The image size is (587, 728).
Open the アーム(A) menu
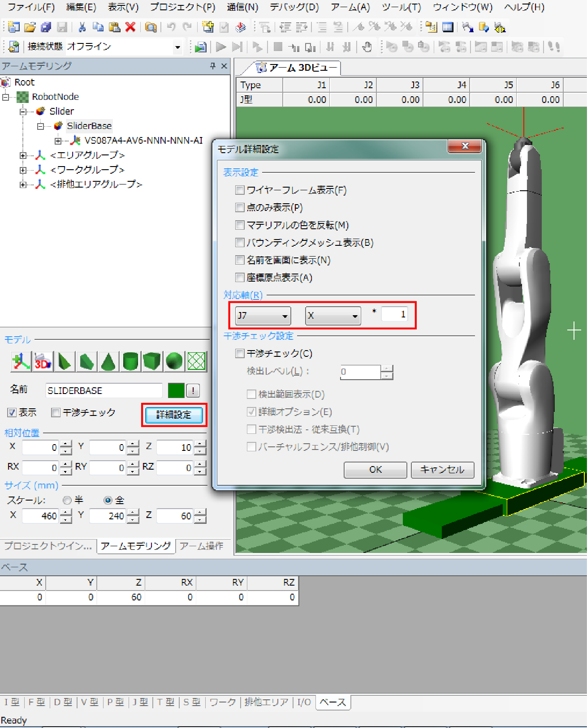tap(350, 7)
